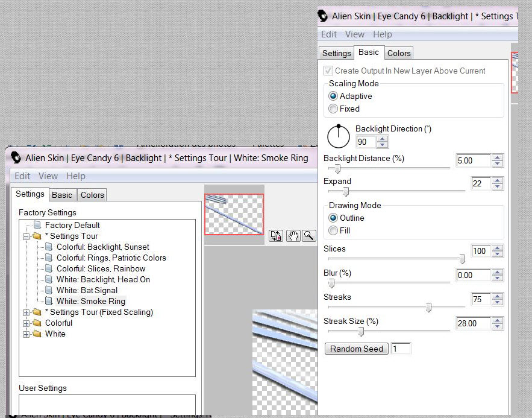Click the Streak Size slider handle
Viewport: 532px width, 418px height.
click(x=361, y=331)
